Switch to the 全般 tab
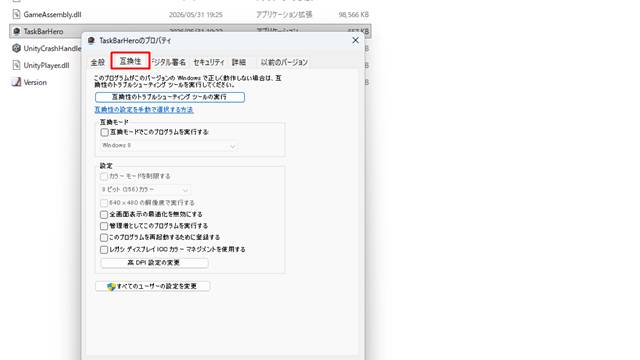 click(98, 62)
